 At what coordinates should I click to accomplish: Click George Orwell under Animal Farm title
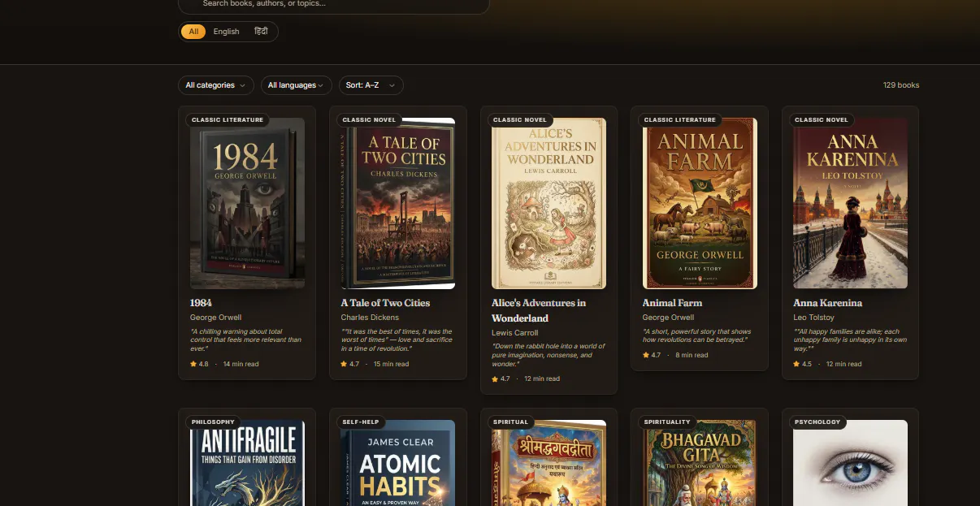point(669,318)
